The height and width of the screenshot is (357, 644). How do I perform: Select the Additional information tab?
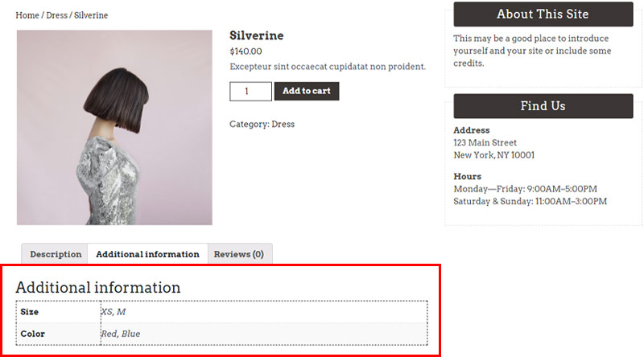tap(147, 254)
